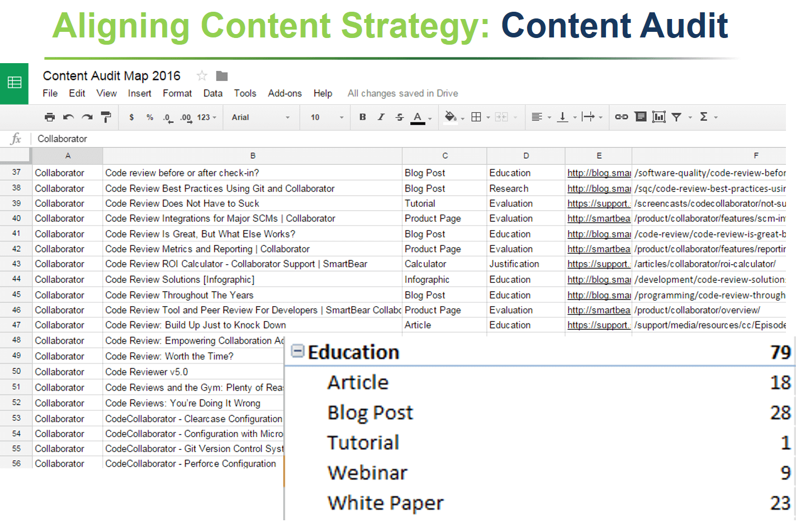Toggle bold formatting

point(362,117)
